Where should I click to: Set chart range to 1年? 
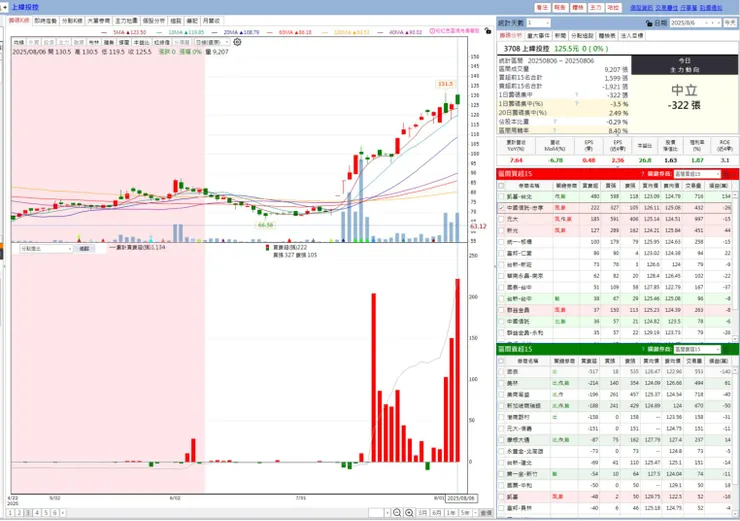click(451, 513)
